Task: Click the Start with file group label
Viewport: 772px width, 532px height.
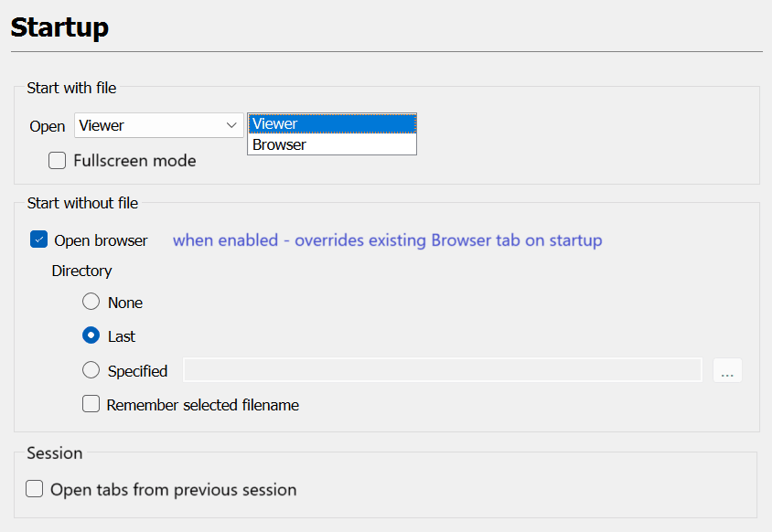Action: click(71, 88)
